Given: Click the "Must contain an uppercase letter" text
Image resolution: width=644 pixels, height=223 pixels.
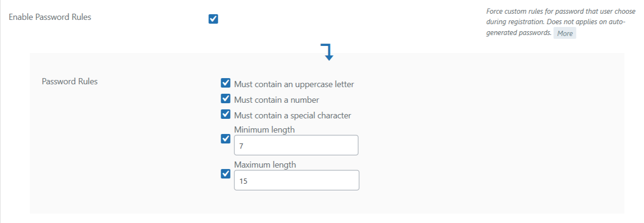Looking at the screenshot, I should [x=294, y=84].
